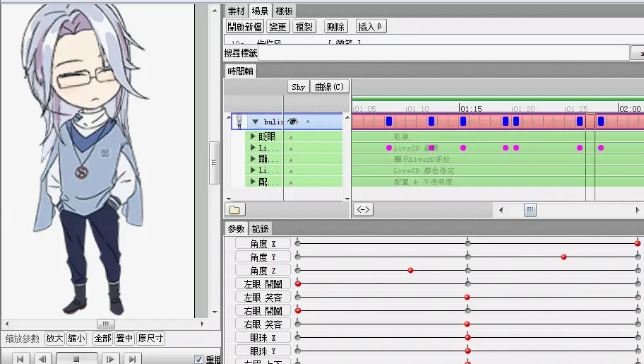Toggle the Shy button

[x=298, y=87]
